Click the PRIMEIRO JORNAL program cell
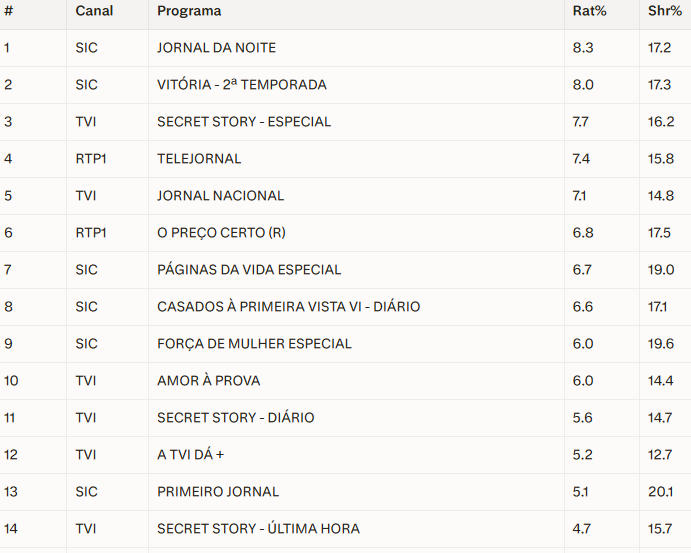This screenshot has height=553, width=691. 217,492
